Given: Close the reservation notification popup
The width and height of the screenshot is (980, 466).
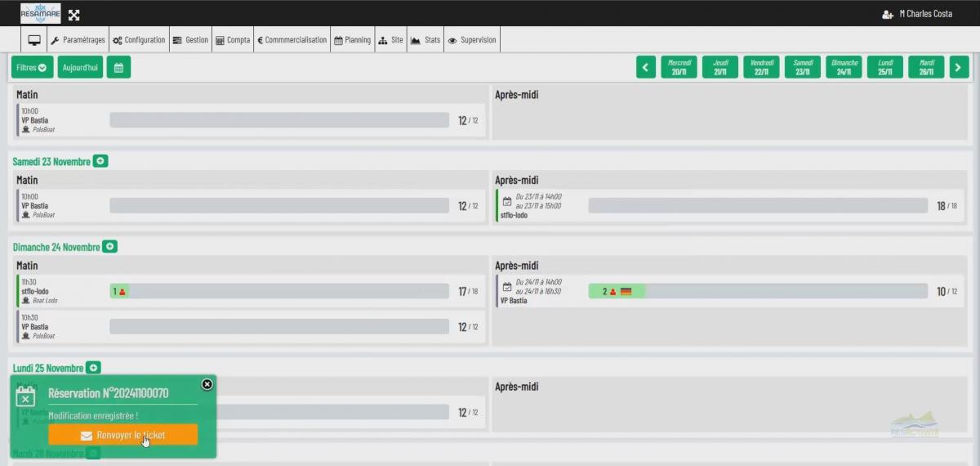Looking at the screenshot, I should (x=207, y=384).
